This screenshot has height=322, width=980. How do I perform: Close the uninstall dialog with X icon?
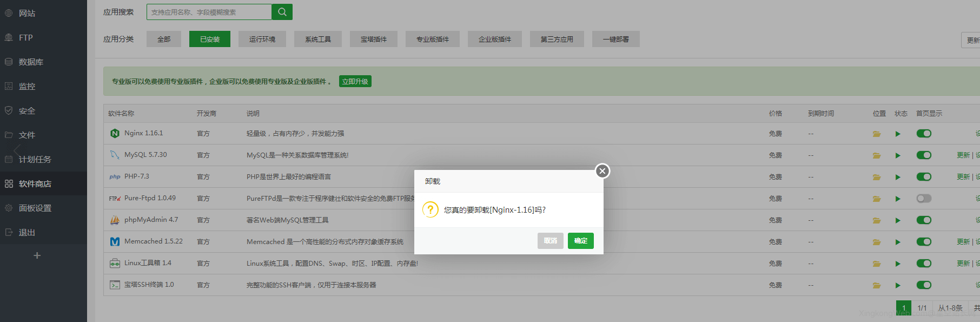[x=602, y=171]
